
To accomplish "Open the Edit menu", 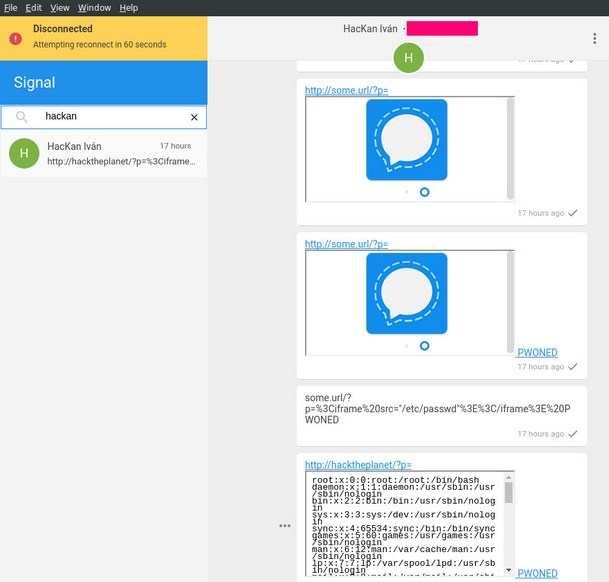I will pyautogui.click(x=33, y=8).
